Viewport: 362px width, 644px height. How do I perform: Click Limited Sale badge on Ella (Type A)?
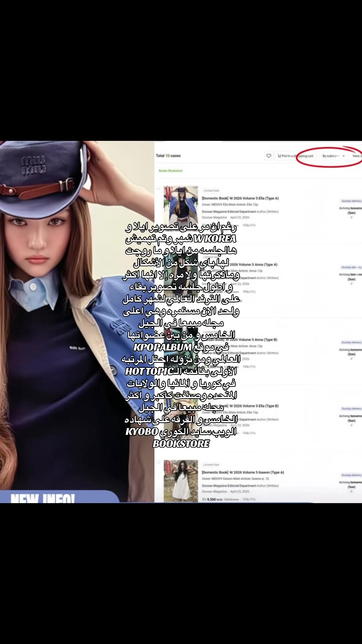point(211,191)
